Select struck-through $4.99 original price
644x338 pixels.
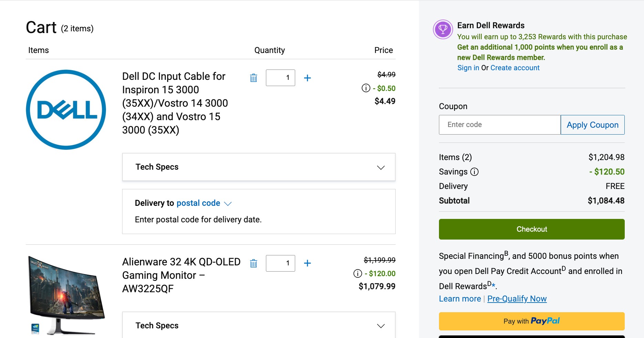[386, 74]
